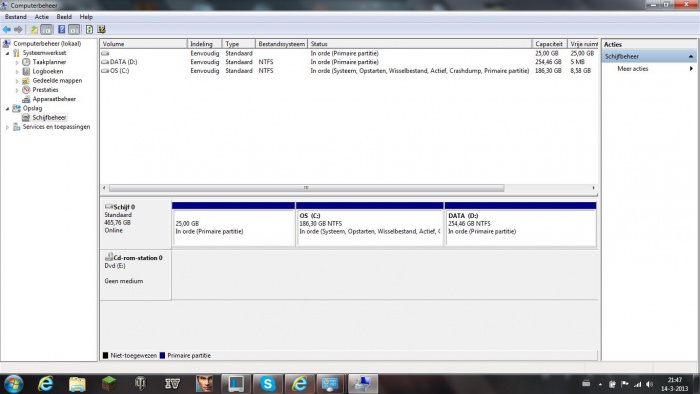Sort by the Status column header
This screenshot has height=394, width=700.
coord(420,44)
